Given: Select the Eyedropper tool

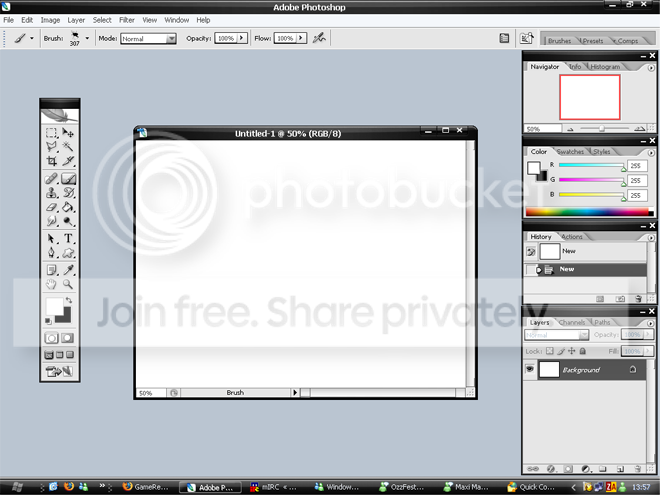Looking at the screenshot, I should (68, 270).
